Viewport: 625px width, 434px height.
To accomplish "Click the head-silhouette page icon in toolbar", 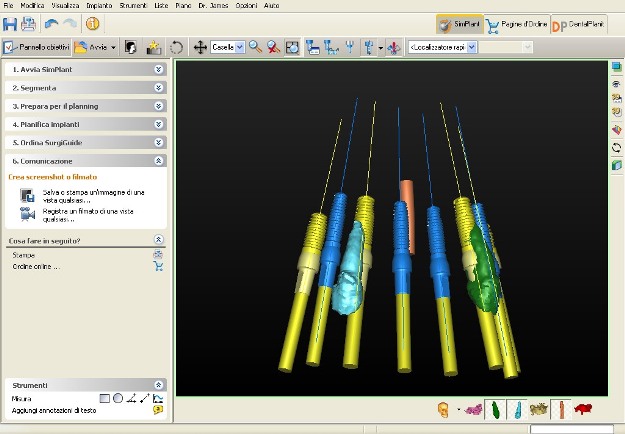I will click(130, 47).
